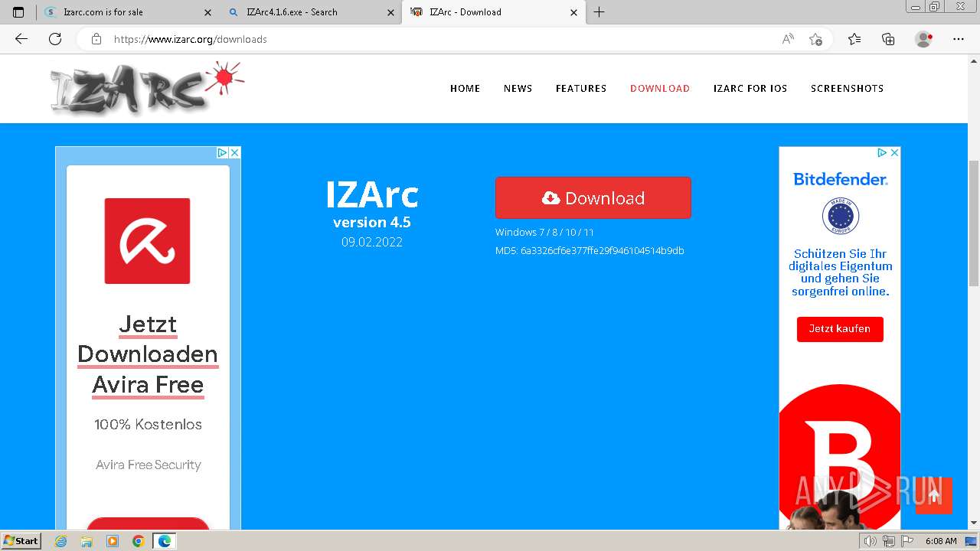980x551 pixels.
Task: Close the Avira ad with X
Action: tap(234, 152)
